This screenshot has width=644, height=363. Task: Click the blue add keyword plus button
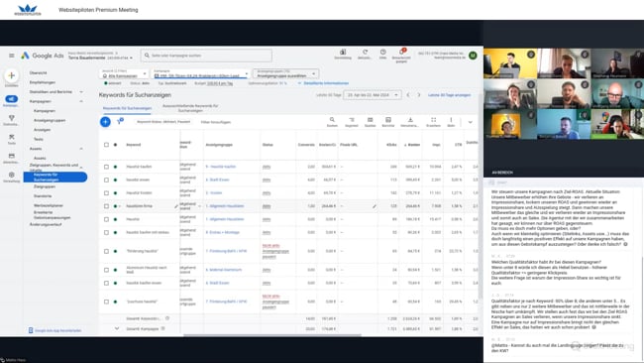pos(105,122)
